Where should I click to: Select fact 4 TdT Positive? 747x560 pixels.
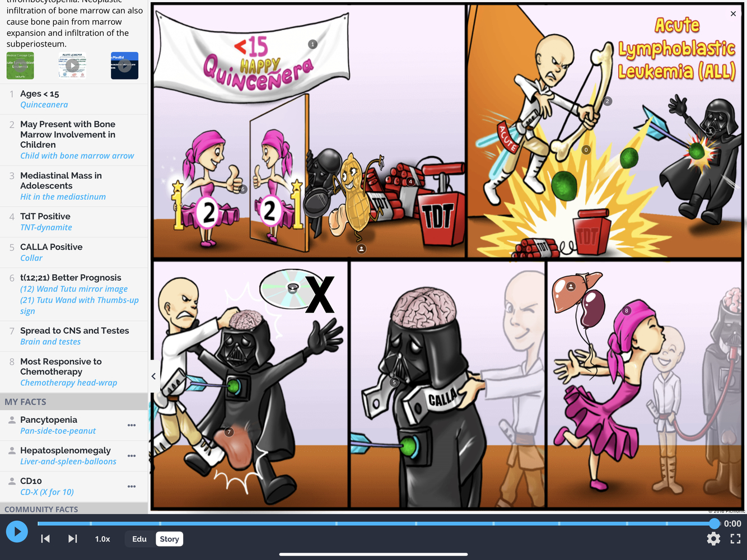(74, 222)
